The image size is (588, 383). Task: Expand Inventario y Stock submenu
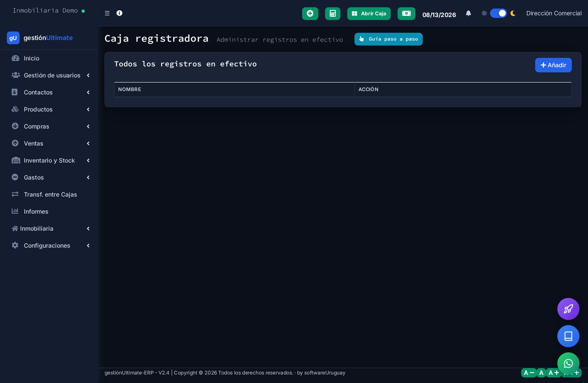(x=49, y=161)
